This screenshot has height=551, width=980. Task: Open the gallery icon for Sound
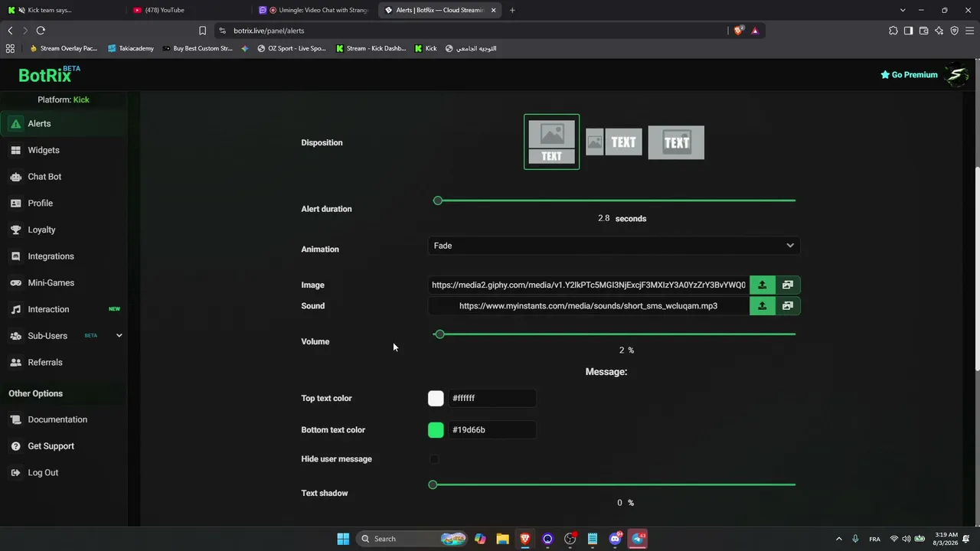pos(788,305)
